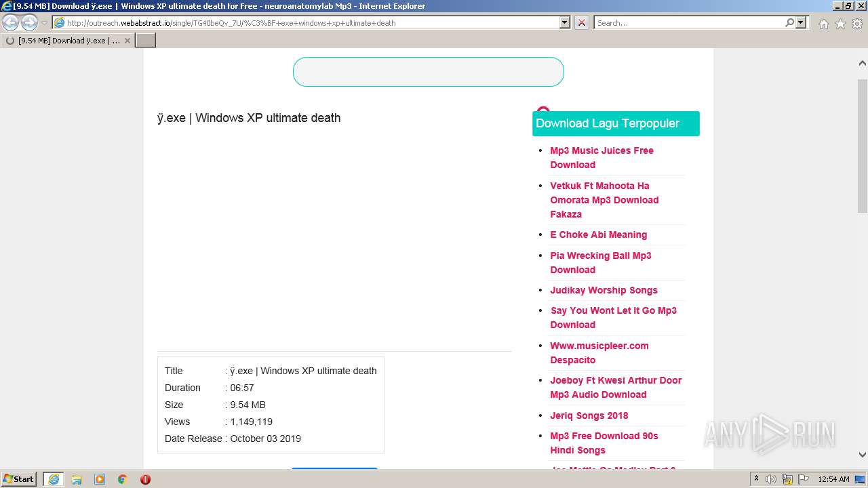Click the search magnifier icon

pyautogui.click(x=789, y=22)
